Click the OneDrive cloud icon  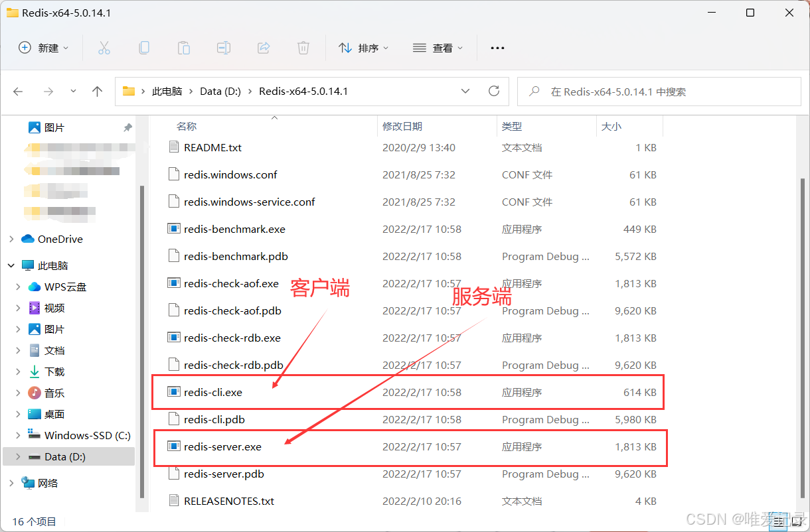[28, 239]
